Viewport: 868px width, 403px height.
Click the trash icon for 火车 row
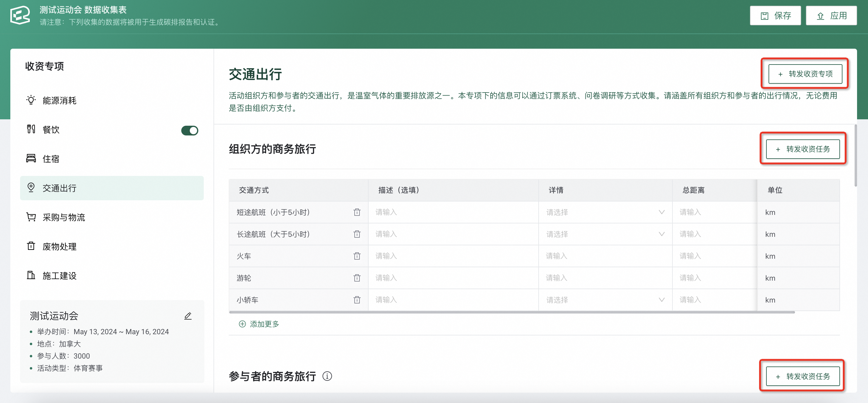click(357, 256)
